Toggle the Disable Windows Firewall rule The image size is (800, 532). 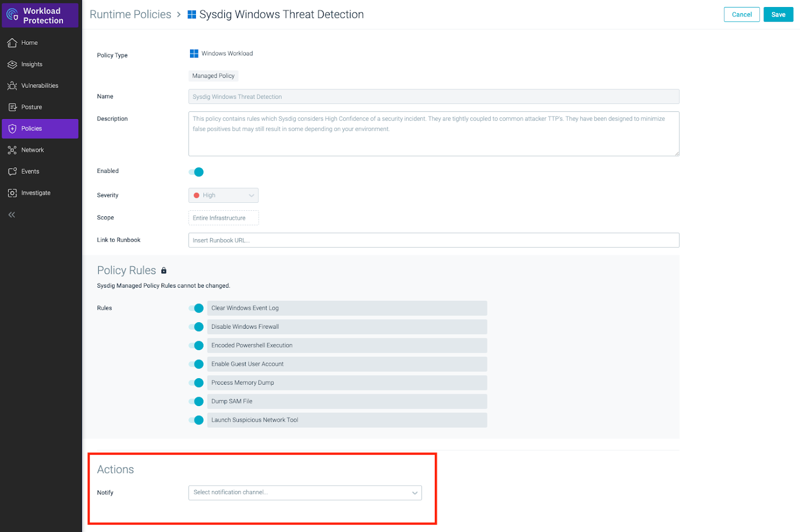coord(196,327)
